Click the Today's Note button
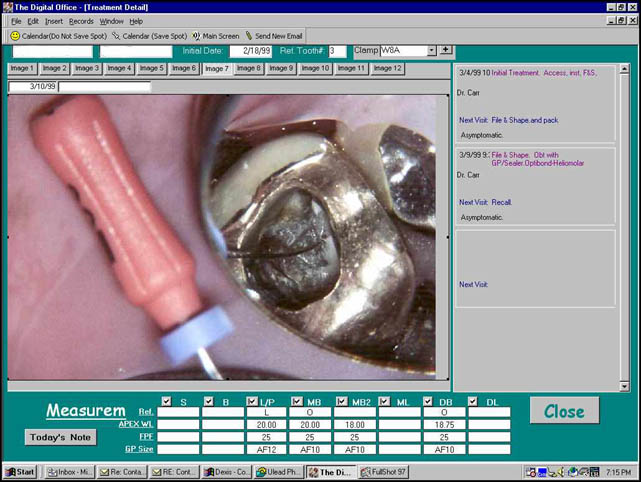The image size is (641, 482). coord(60,436)
